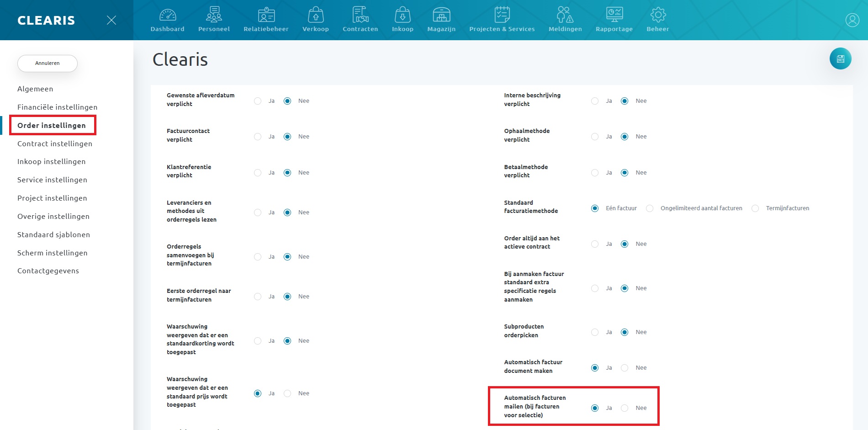Click the user profile avatar icon

[852, 20]
